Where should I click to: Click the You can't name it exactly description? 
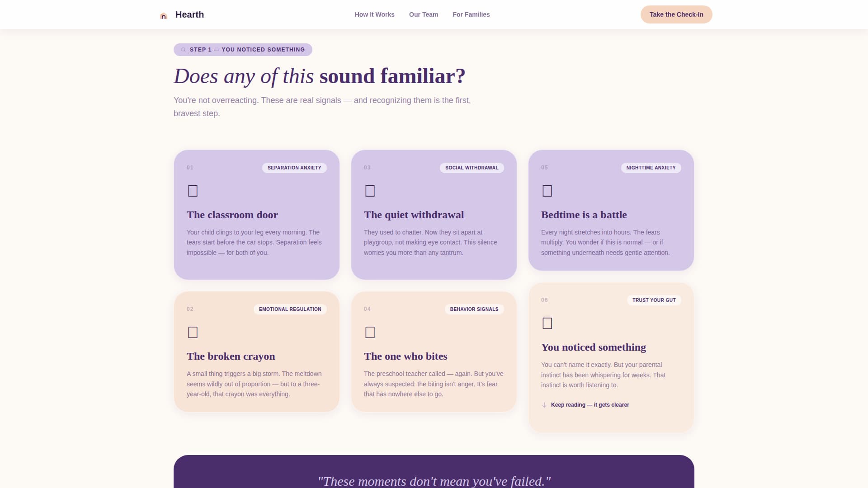[x=603, y=375]
